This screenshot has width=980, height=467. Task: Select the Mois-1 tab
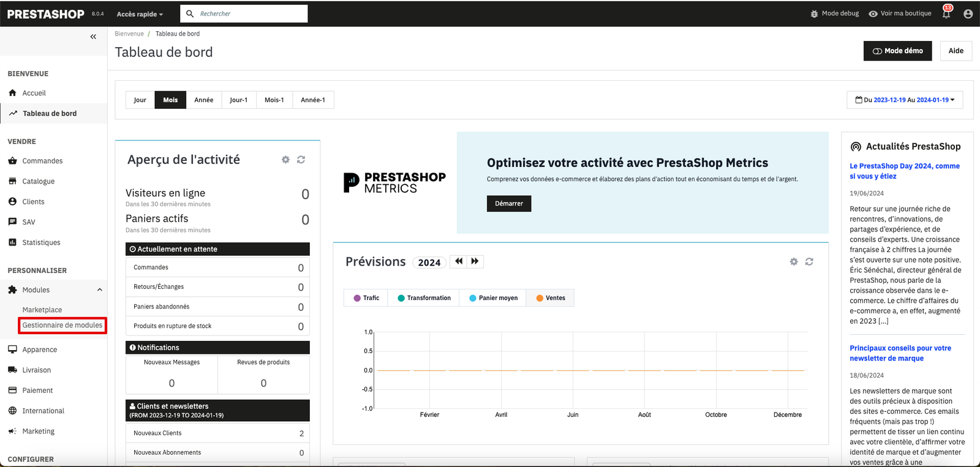pyautogui.click(x=274, y=100)
